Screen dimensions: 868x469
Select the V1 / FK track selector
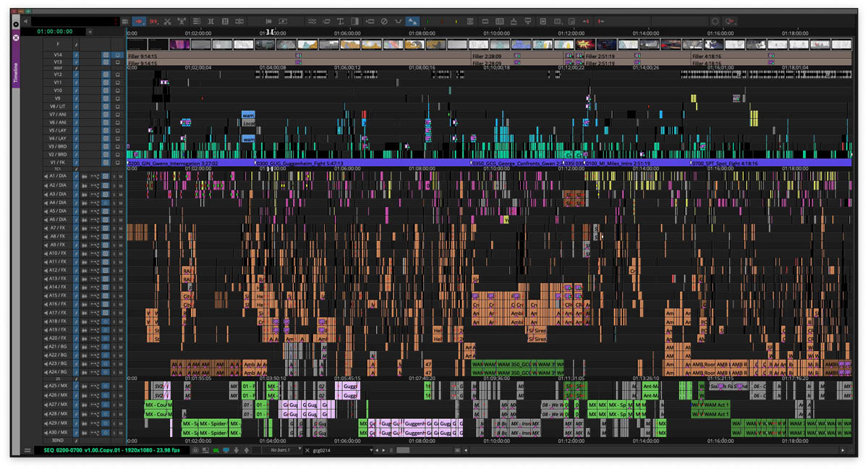[x=57, y=162]
